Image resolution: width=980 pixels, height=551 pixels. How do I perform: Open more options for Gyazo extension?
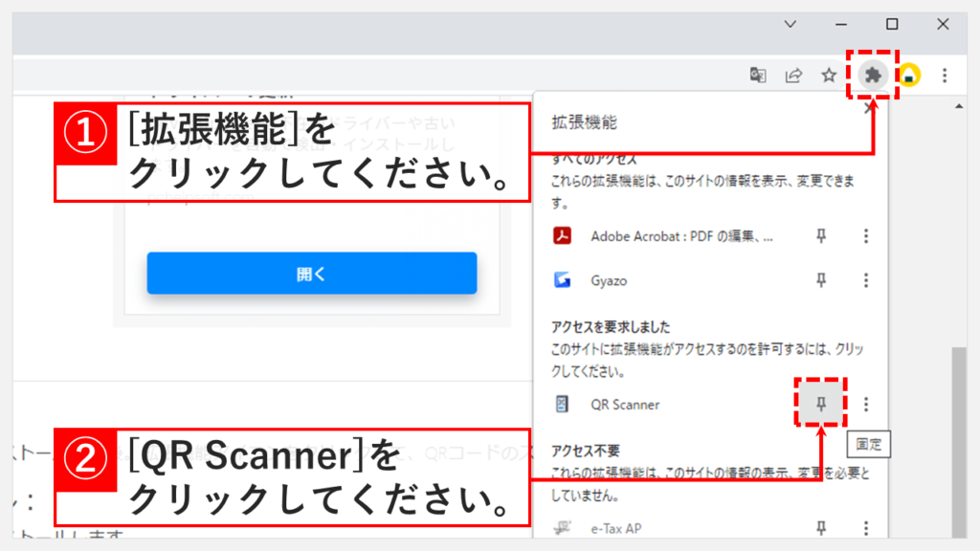tap(866, 280)
